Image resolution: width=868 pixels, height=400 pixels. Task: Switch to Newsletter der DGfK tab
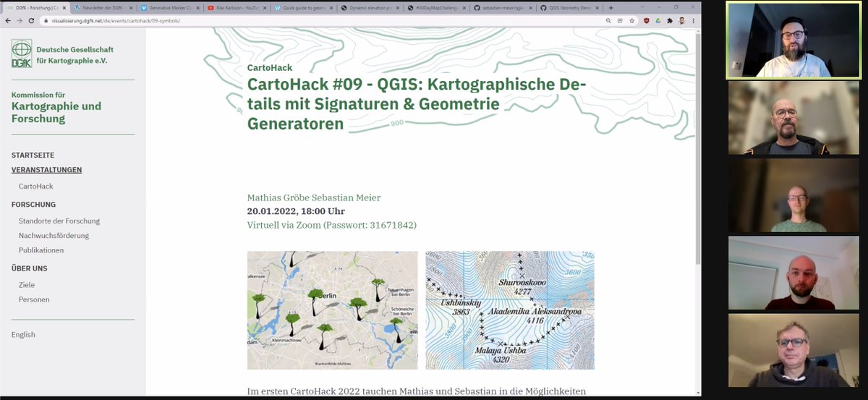click(103, 7)
